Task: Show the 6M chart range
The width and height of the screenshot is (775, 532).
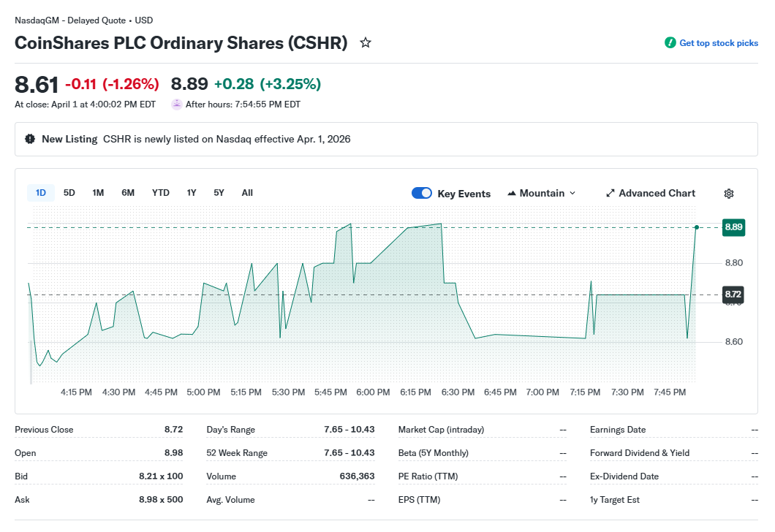Action: 128,193
